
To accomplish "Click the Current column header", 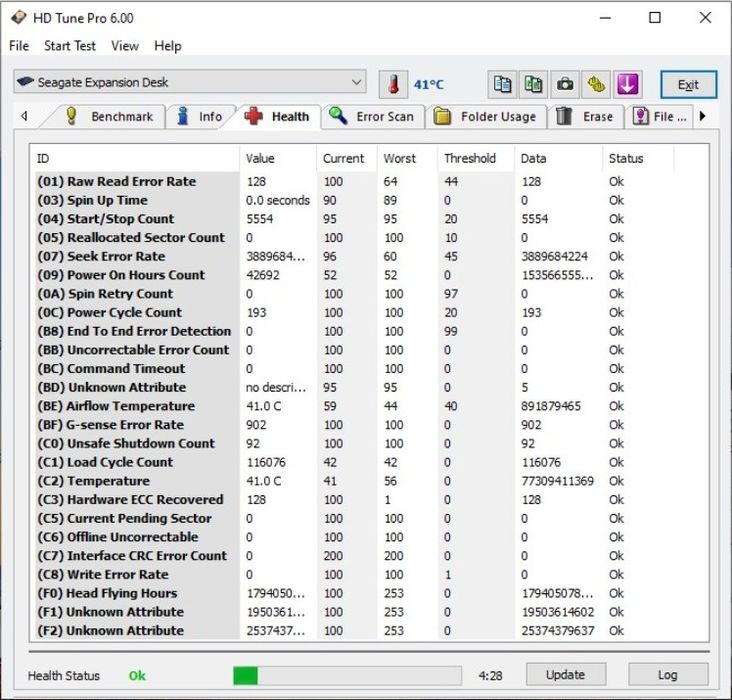I will tap(347, 158).
